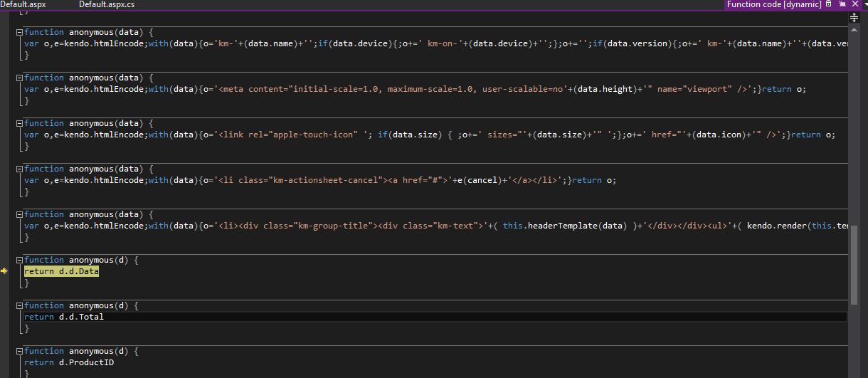
Task: Collapse the viewport meta tag function
Action: click(19, 78)
